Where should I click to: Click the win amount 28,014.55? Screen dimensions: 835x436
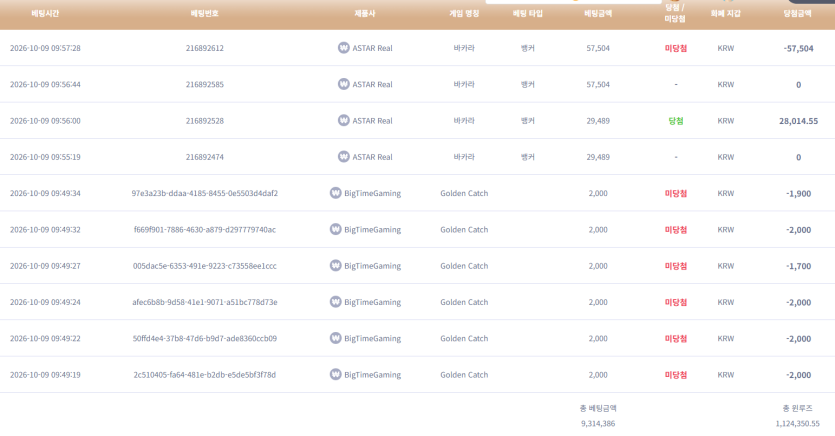(798, 121)
